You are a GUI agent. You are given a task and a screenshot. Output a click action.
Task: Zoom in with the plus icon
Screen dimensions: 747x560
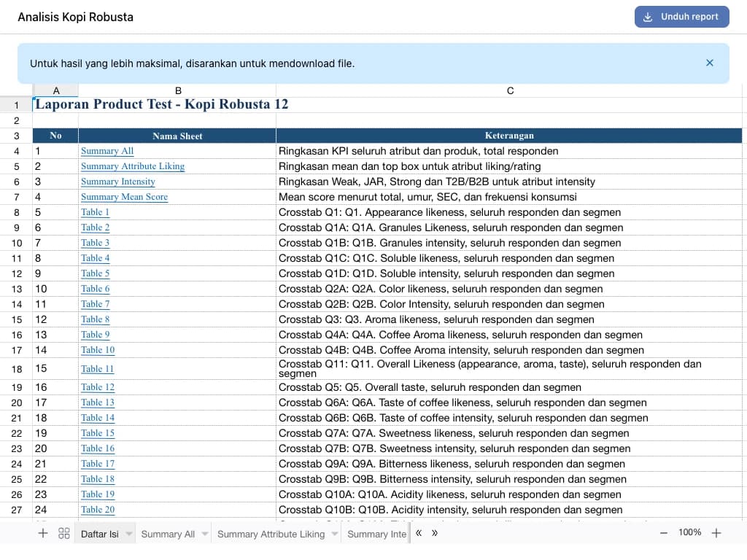[716, 533]
